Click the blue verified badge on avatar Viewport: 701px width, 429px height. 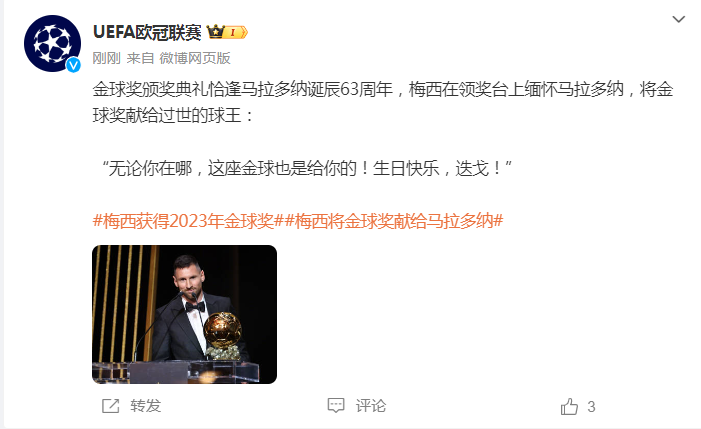[73, 65]
